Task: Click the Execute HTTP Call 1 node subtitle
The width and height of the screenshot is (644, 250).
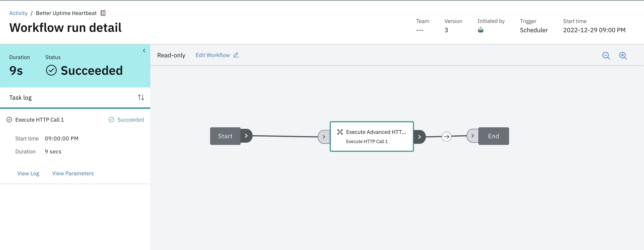Action: tap(367, 141)
